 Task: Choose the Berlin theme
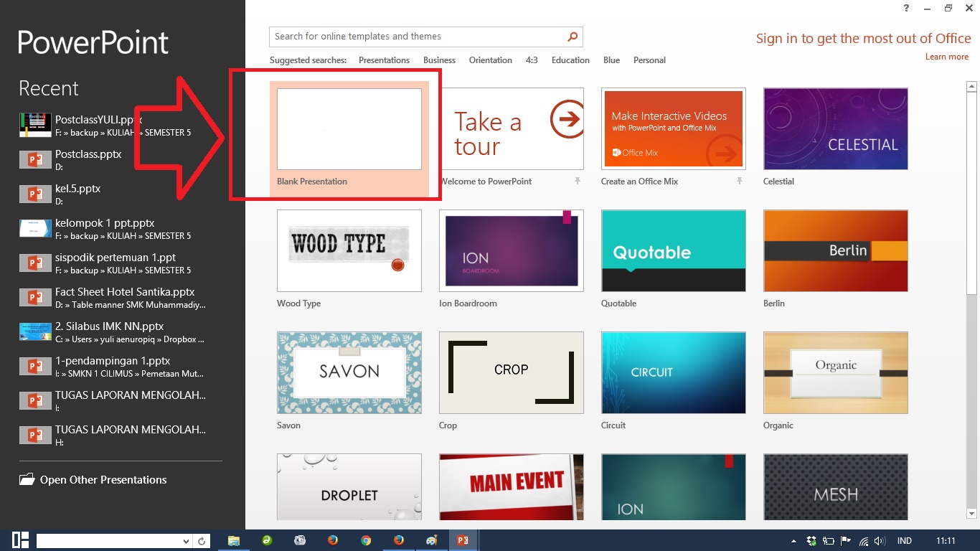click(836, 251)
